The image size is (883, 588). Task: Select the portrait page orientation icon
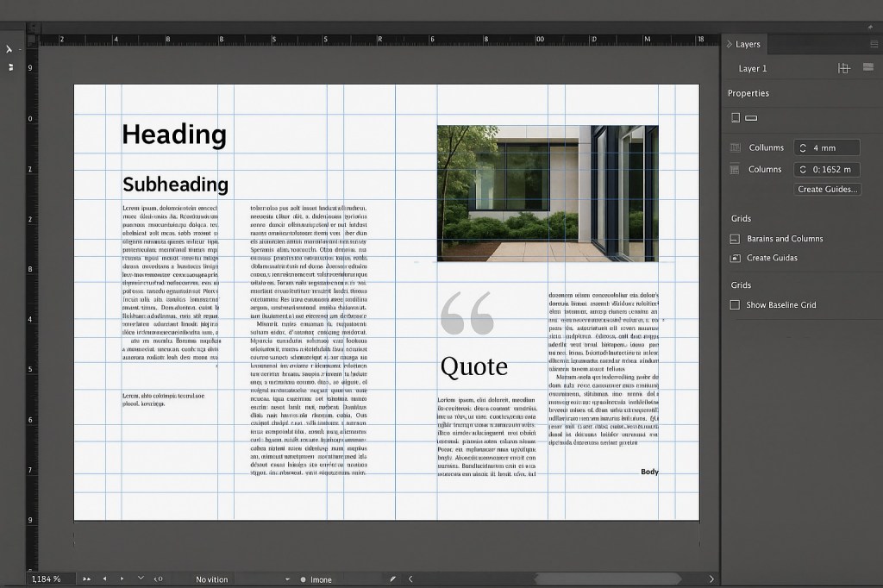(735, 116)
